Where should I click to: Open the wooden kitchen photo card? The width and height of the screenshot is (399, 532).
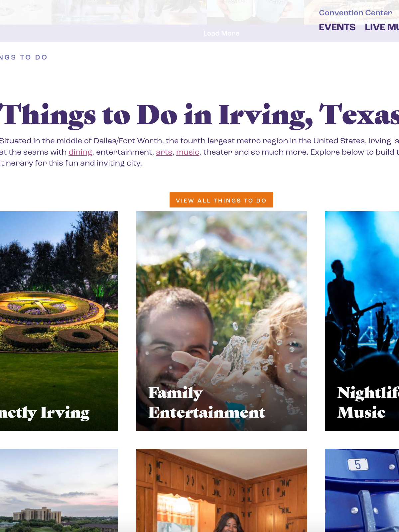[x=221, y=490]
